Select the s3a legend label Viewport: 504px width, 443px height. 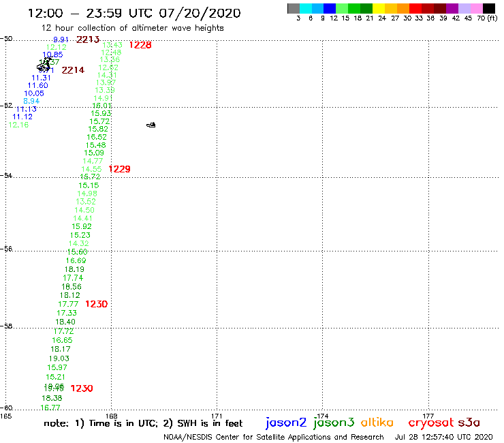(469, 423)
